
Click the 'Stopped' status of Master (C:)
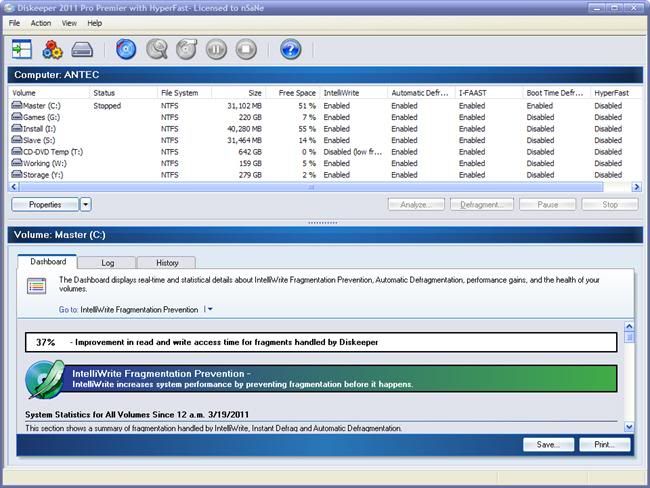(x=107, y=106)
